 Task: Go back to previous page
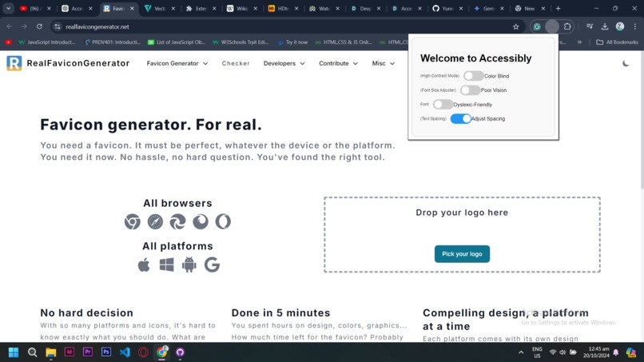pyautogui.click(x=10, y=26)
